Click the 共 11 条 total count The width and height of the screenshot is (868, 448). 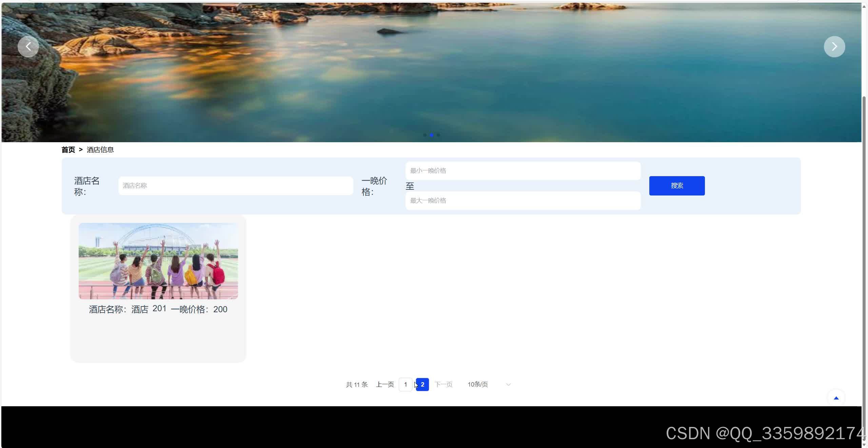pos(357,385)
